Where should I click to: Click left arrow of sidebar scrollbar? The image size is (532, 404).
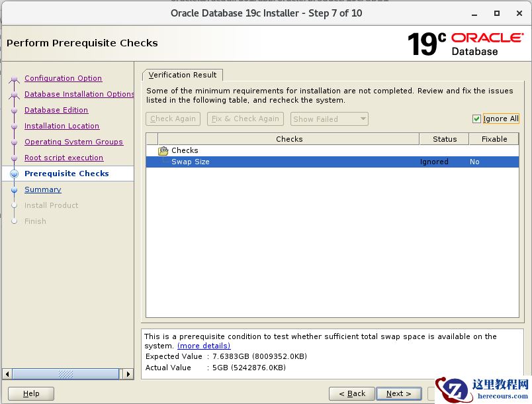click(x=7, y=374)
